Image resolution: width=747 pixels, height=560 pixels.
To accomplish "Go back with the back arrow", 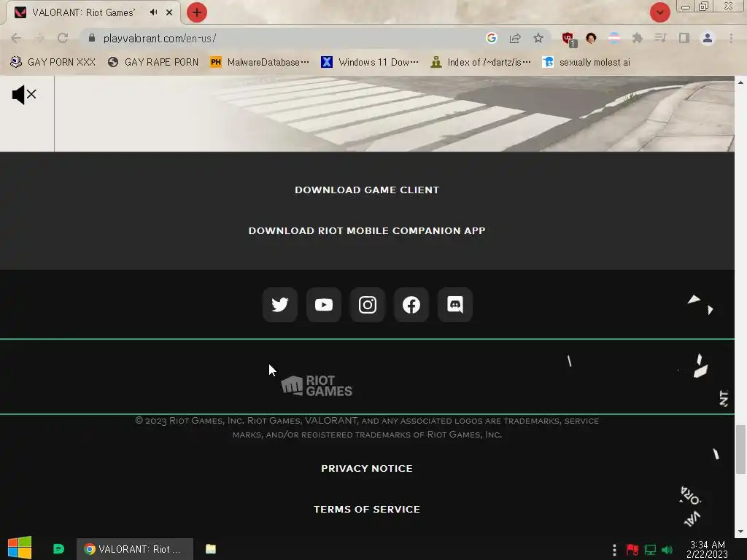I will pyautogui.click(x=16, y=38).
